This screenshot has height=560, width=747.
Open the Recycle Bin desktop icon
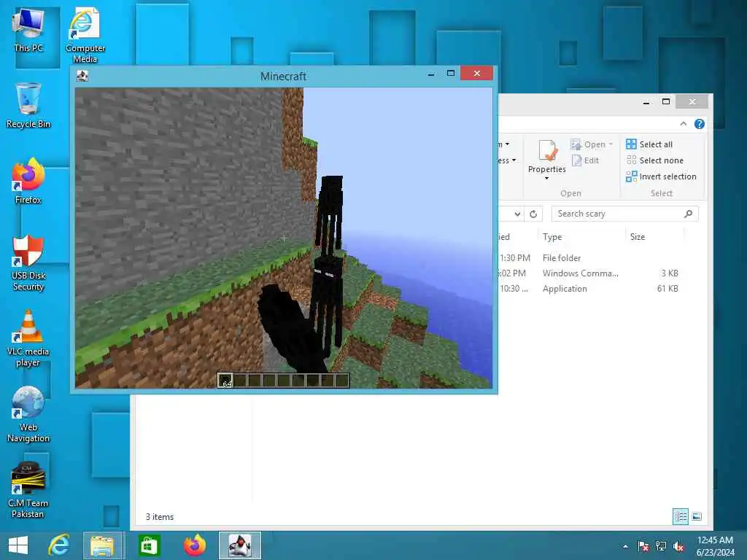click(x=28, y=106)
